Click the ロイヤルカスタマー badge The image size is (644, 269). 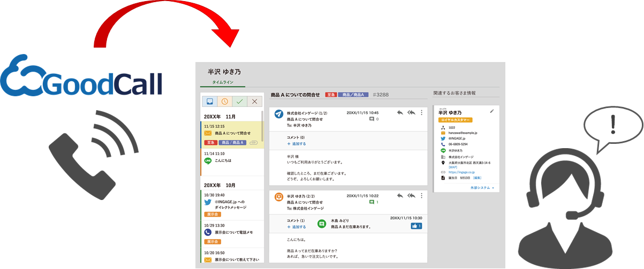point(455,120)
